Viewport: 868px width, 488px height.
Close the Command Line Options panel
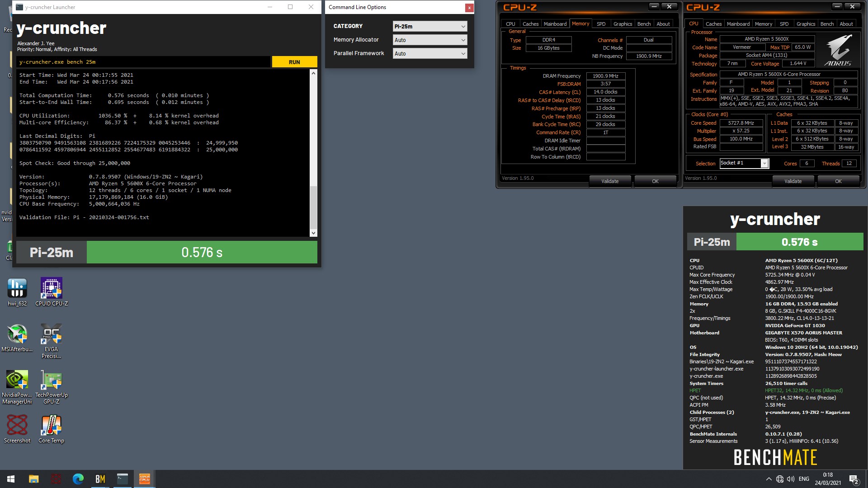[469, 8]
